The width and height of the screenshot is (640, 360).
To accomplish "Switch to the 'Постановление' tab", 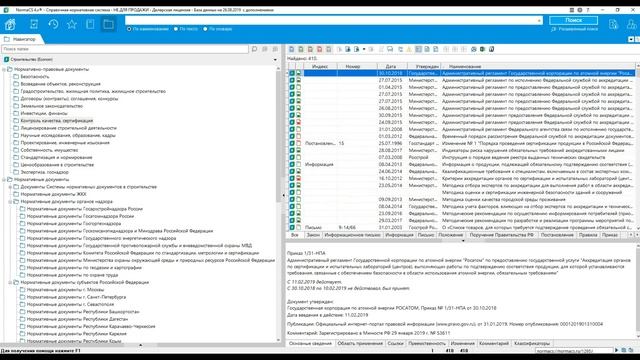I will tap(557, 235).
